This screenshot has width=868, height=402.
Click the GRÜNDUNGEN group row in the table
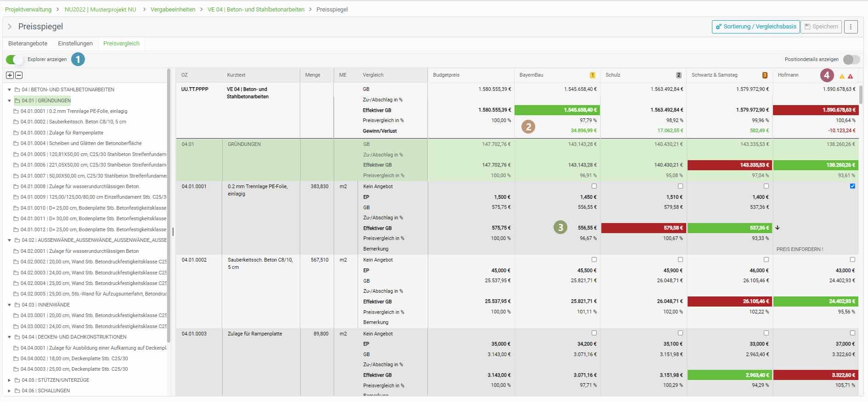(x=517, y=160)
